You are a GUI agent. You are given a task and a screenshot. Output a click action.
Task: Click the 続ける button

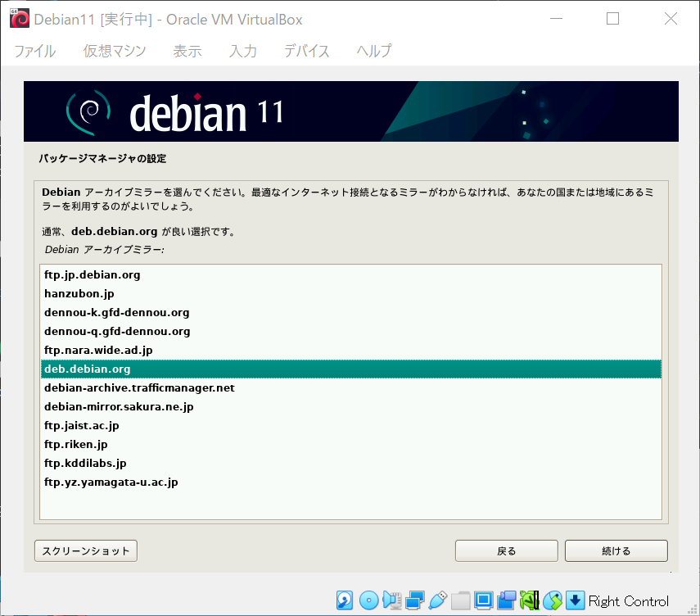616,550
